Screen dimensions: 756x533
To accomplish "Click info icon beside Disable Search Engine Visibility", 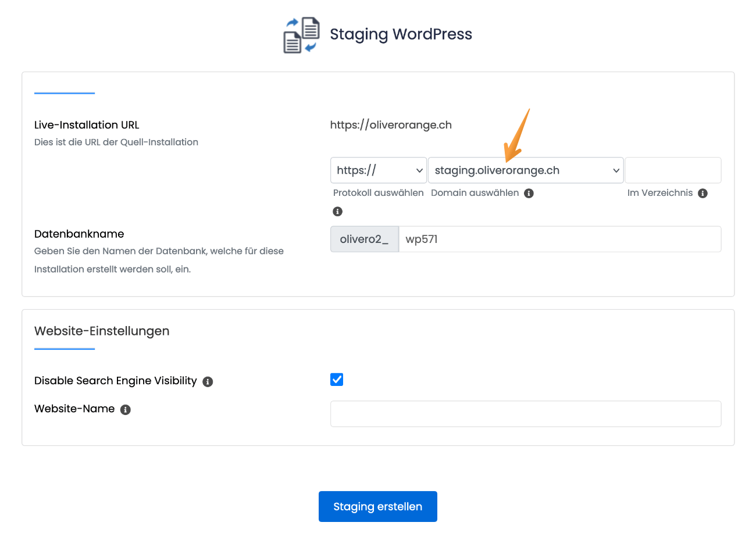I will [x=208, y=382].
